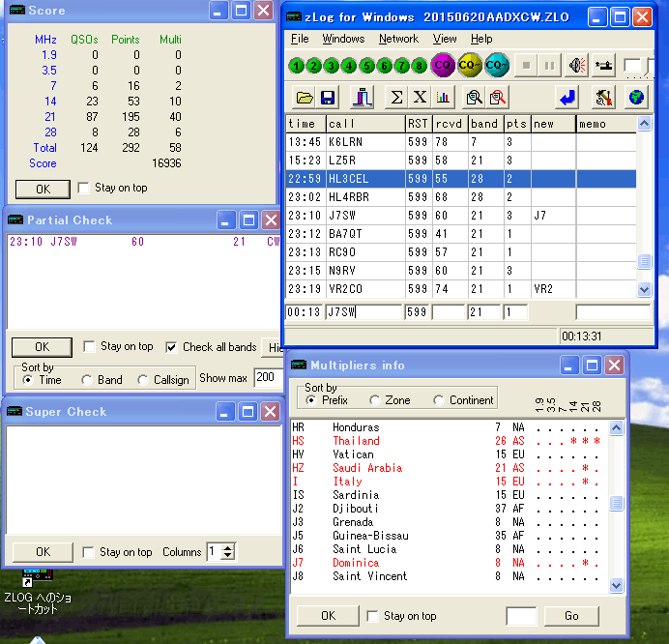669x644 pixels.
Task: Click scroll up arrow in multipliers list
Action: pyautogui.click(x=616, y=427)
